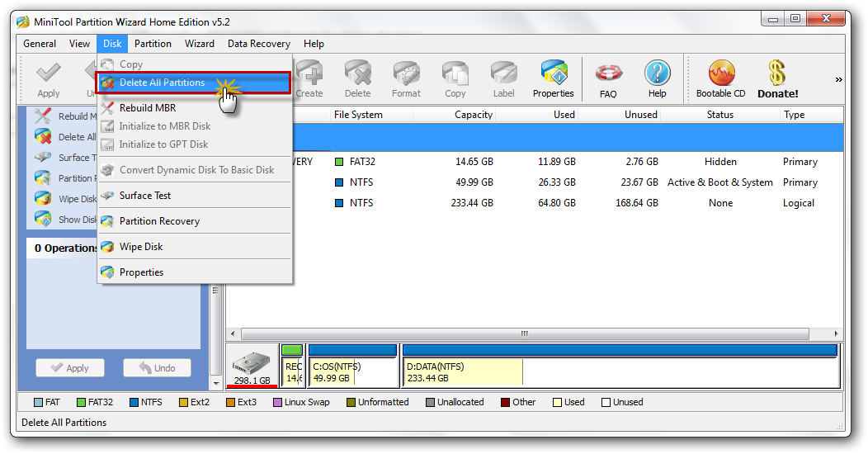Click the Help question mark icon
Image resolution: width=868 pixels, height=454 pixels.
tap(657, 73)
